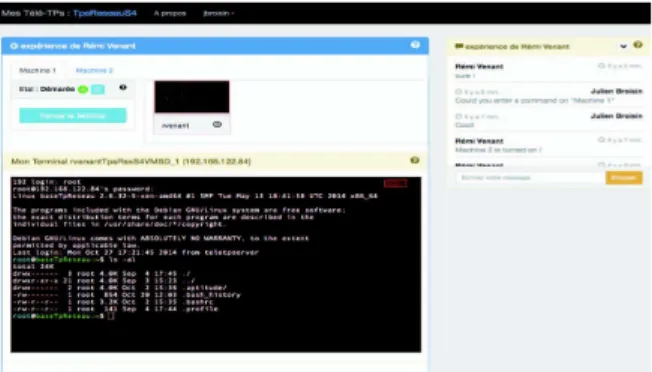This screenshot has width=652, height=372.
Task: Click the clock icon on the Machine 2 message
Action: [x=601, y=140]
